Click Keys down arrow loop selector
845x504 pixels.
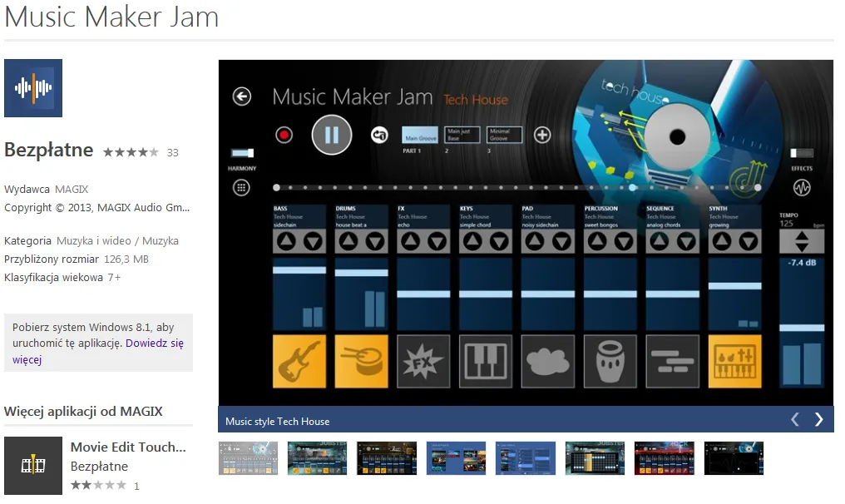click(500, 241)
